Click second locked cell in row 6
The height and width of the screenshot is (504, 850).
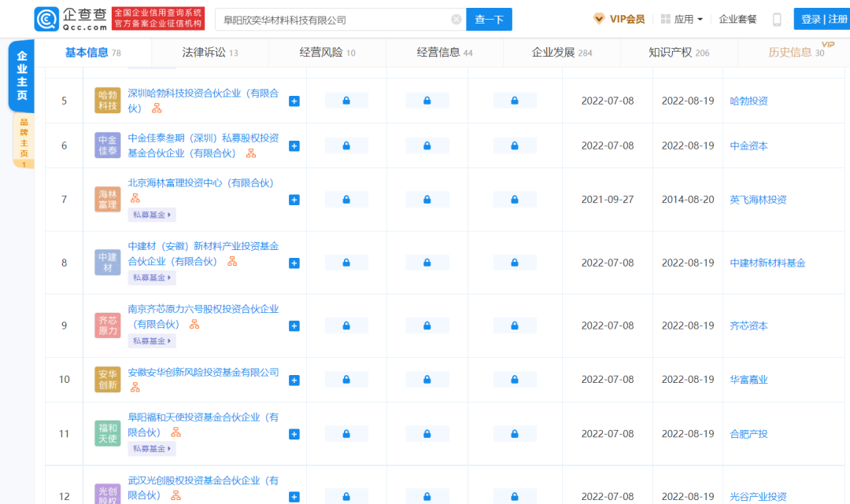pos(427,145)
